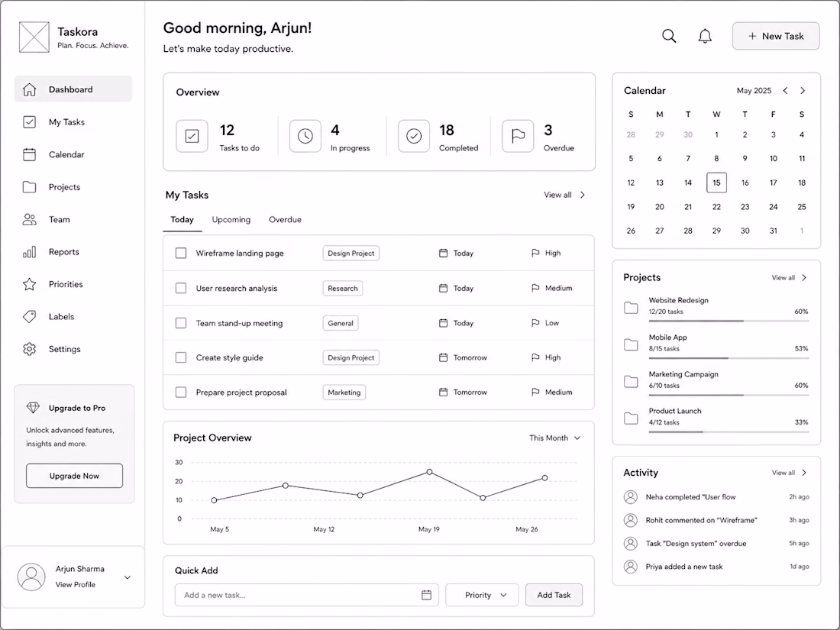Click the Completed check circle icon
840x630 pixels.
pos(414,136)
